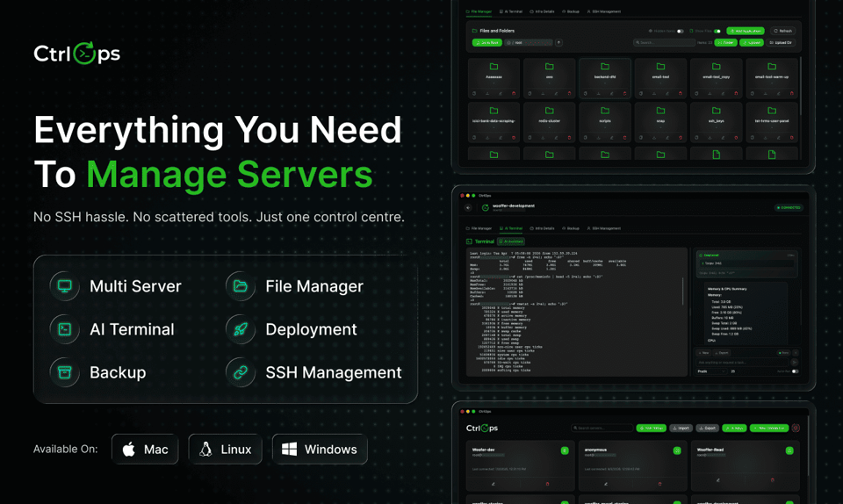Screen dimensions: 843x504
Task: Click the CtrlOps logo in the banner
Action: (x=77, y=54)
